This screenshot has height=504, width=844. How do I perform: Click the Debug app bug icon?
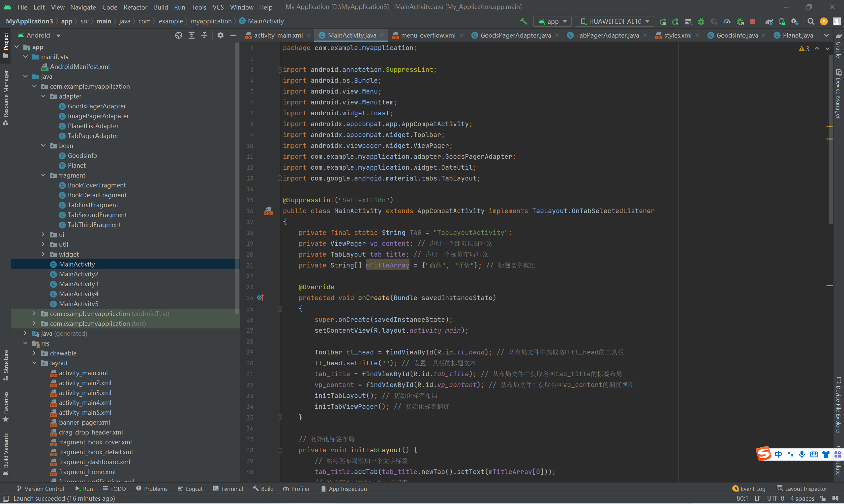(701, 21)
